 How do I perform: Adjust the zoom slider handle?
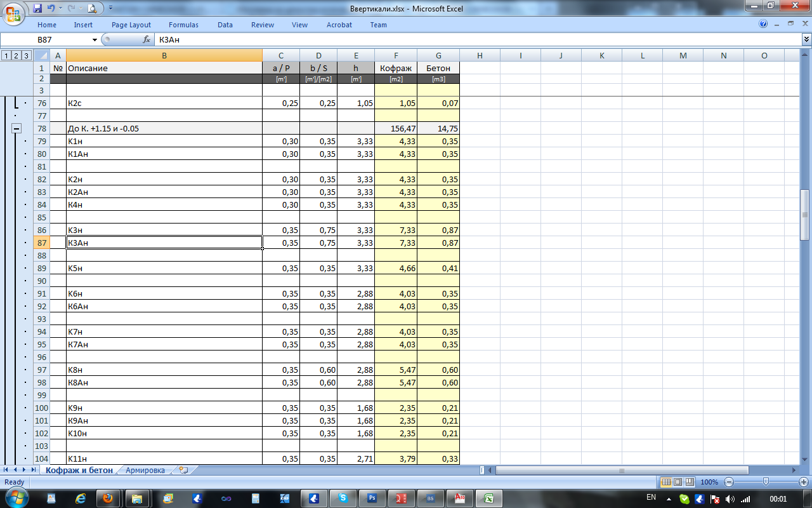pos(766,482)
